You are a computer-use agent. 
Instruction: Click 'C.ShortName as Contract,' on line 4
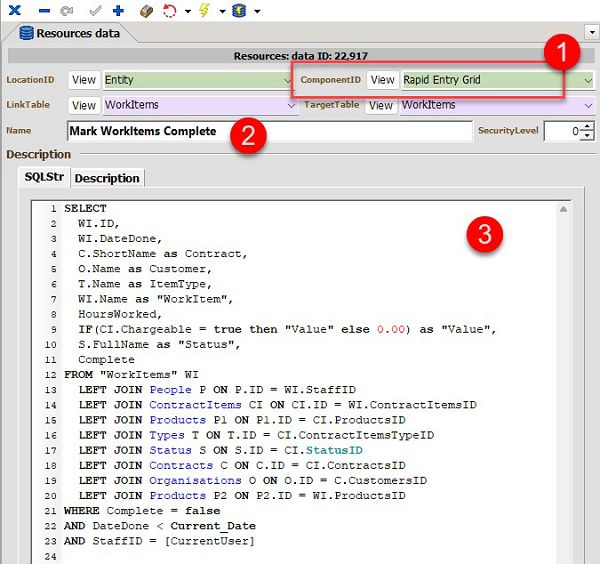pos(163,254)
